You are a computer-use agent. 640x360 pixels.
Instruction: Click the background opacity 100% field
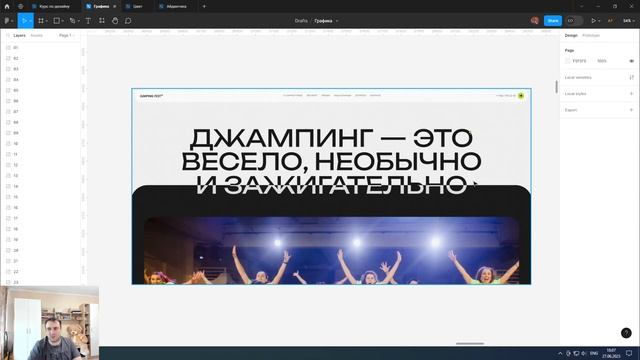click(x=602, y=61)
